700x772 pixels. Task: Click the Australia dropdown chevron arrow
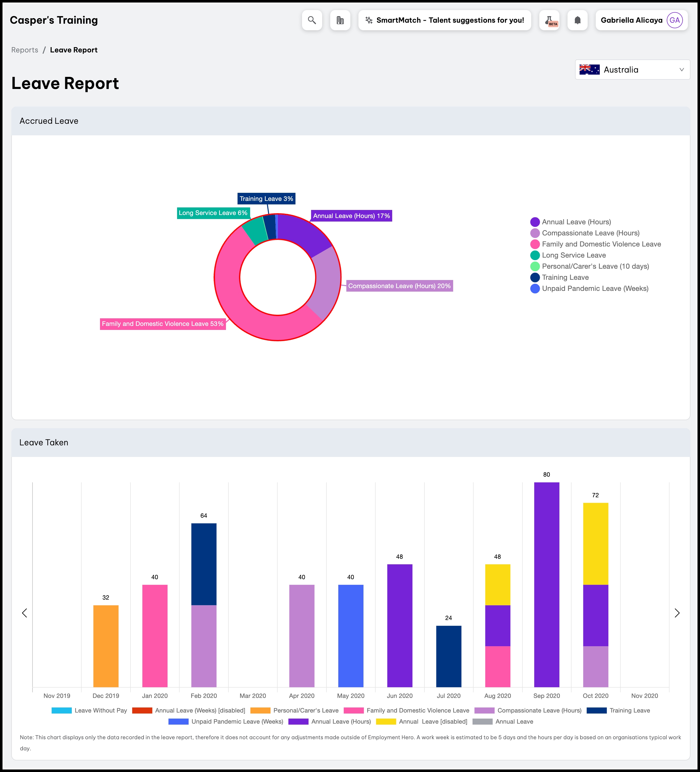pyautogui.click(x=681, y=70)
